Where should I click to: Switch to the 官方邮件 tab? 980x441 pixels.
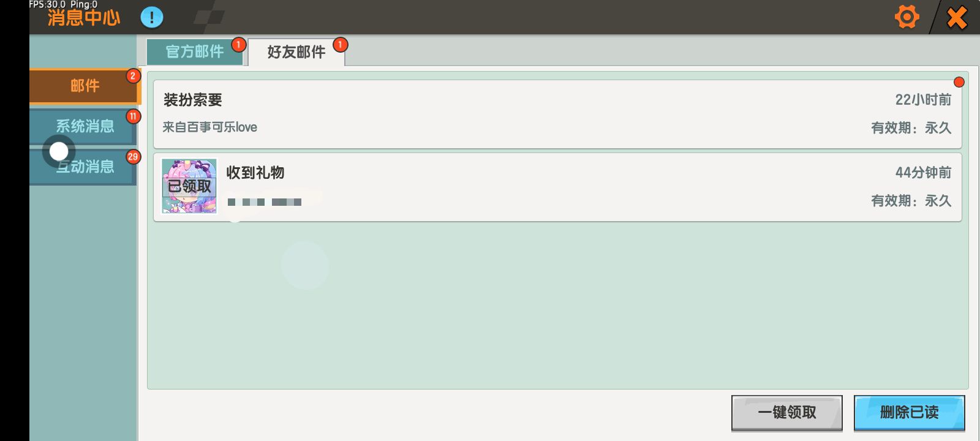coord(195,51)
